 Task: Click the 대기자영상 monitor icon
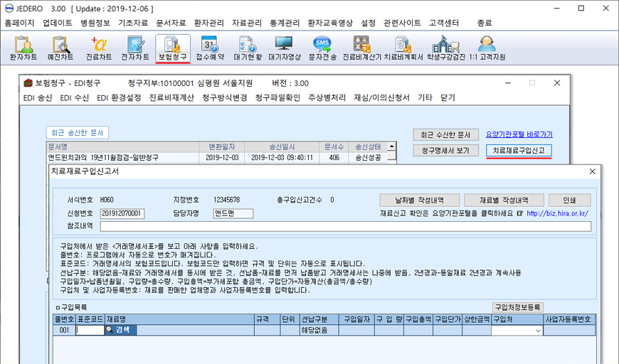[284, 48]
